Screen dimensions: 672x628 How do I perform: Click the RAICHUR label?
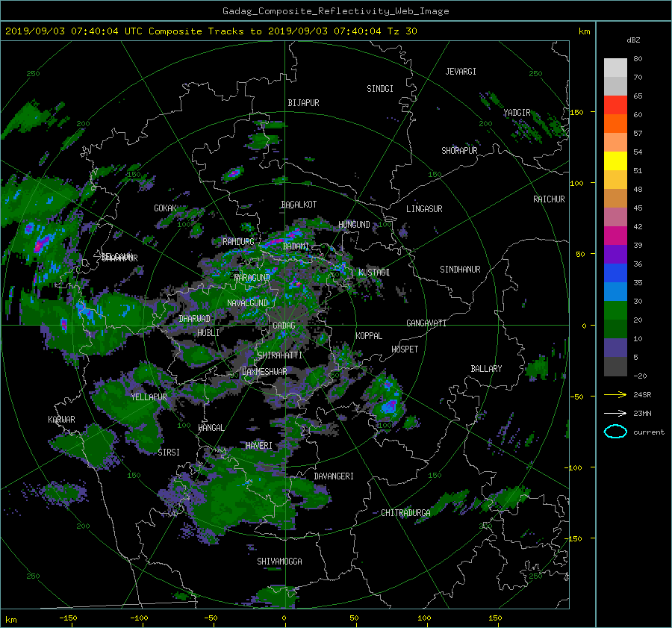549,199
